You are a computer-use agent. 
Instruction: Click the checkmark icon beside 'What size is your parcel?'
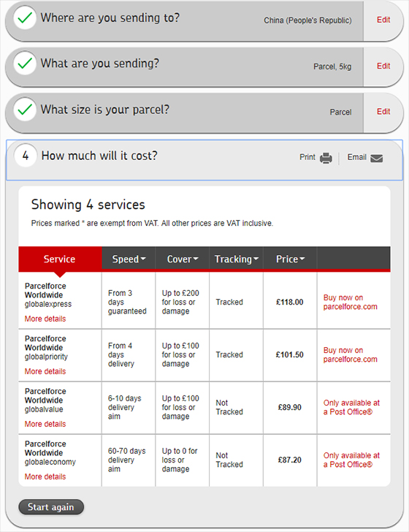(25, 110)
